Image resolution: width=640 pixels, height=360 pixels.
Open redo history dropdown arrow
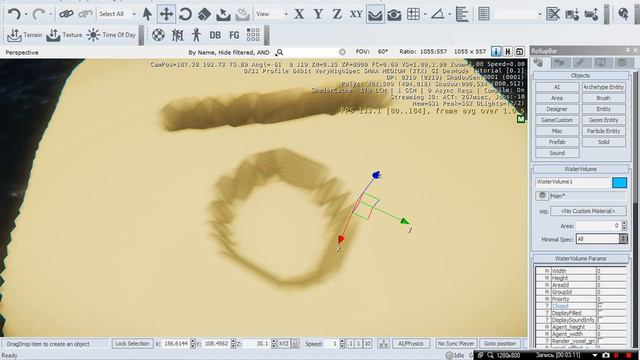(x=50, y=14)
